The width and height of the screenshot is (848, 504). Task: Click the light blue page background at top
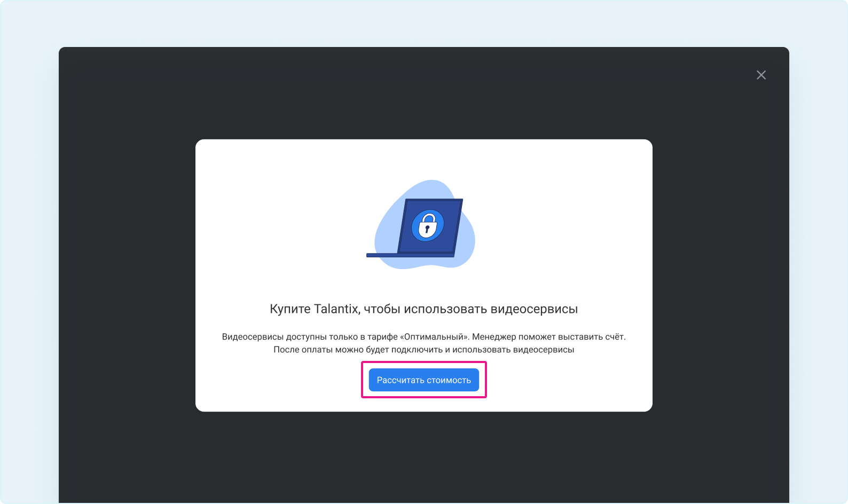click(424, 23)
